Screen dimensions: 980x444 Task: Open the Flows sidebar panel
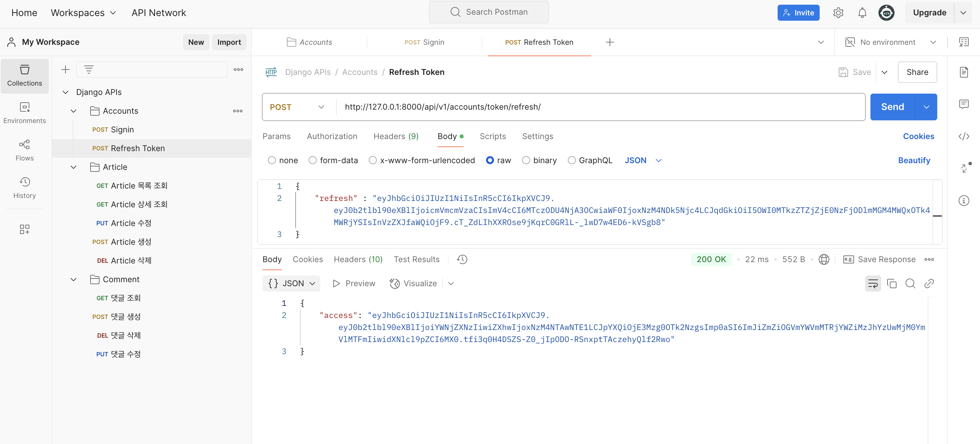(24, 150)
